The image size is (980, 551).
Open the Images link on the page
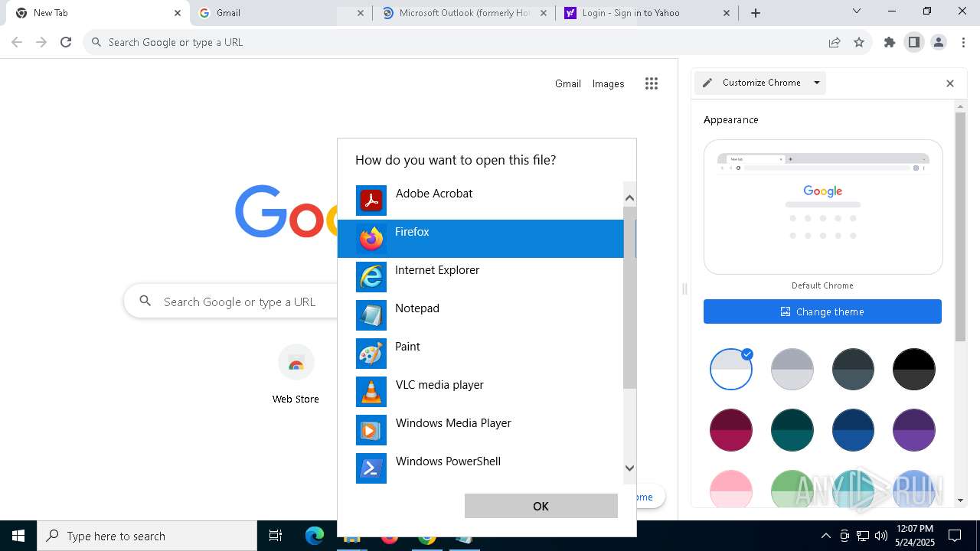click(x=608, y=83)
